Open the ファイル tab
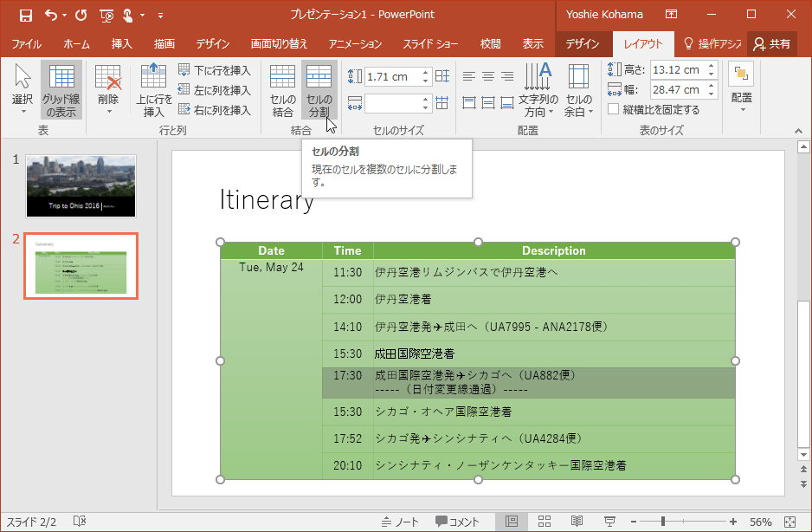 coord(27,44)
